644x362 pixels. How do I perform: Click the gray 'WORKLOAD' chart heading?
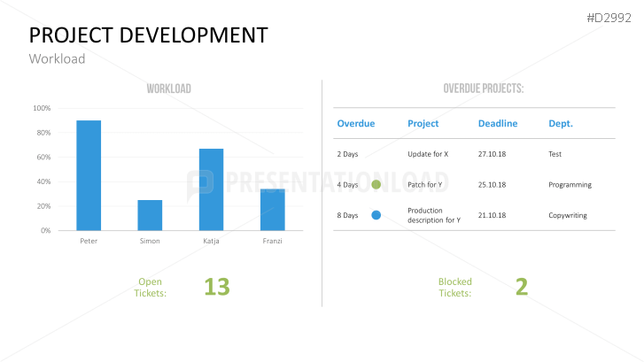click(169, 89)
